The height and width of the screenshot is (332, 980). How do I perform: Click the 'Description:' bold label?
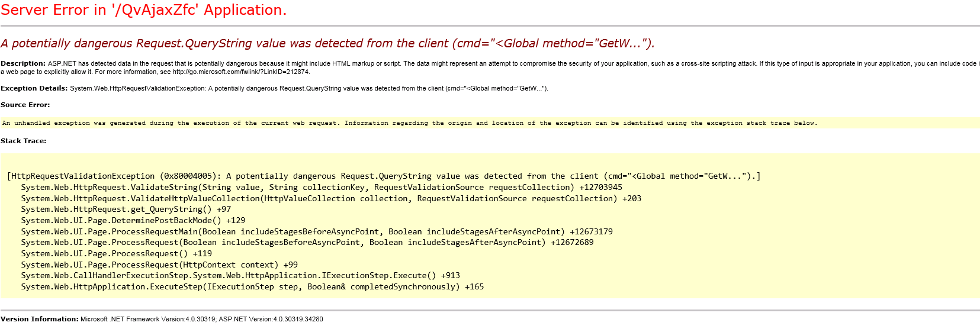click(x=23, y=63)
